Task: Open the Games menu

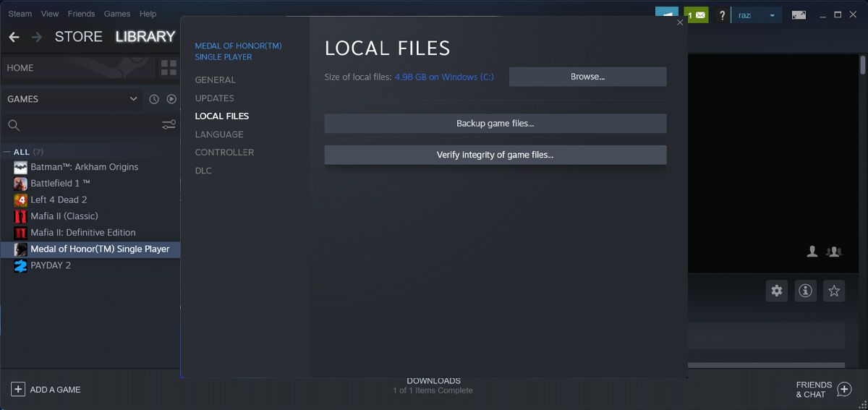Action: pos(117,14)
